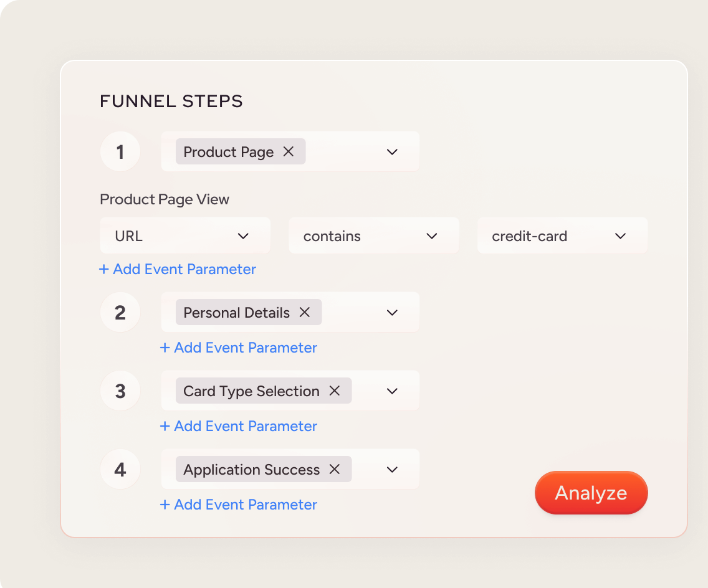Remove the Product Page tag
This screenshot has width=708, height=588.
click(x=289, y=151)
